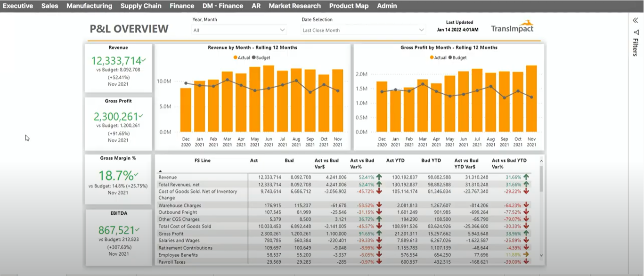The height and width of the screenshot is (276, 644).
Task: Click the red down arrow beside Outbound Freight -31.15%
Action: [x=379, y=211]
